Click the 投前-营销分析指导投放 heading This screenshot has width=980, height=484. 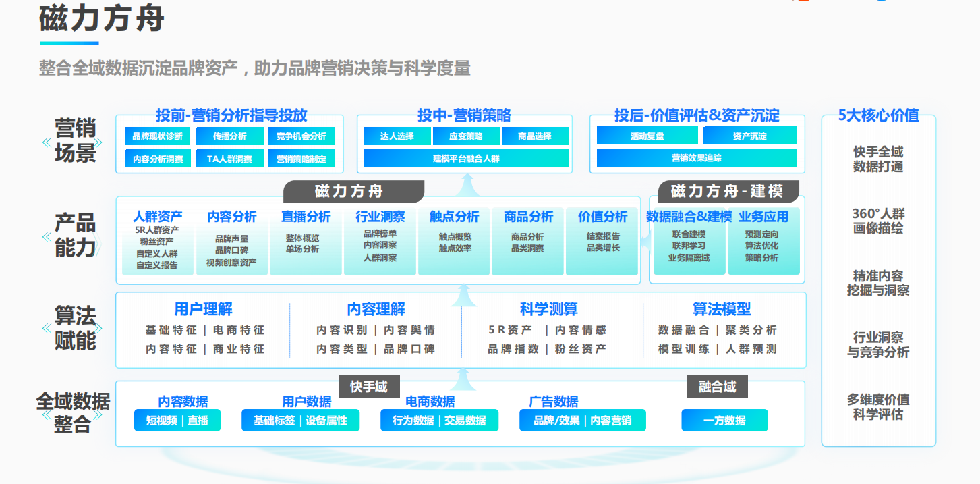(231, 115)
